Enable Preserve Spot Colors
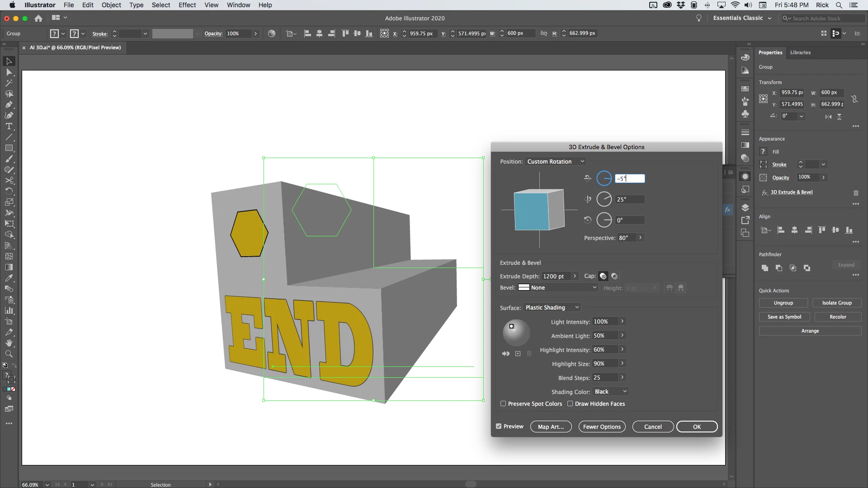This screenshot has height=488, width=868. pyautogui.click(x=503, y=404)
